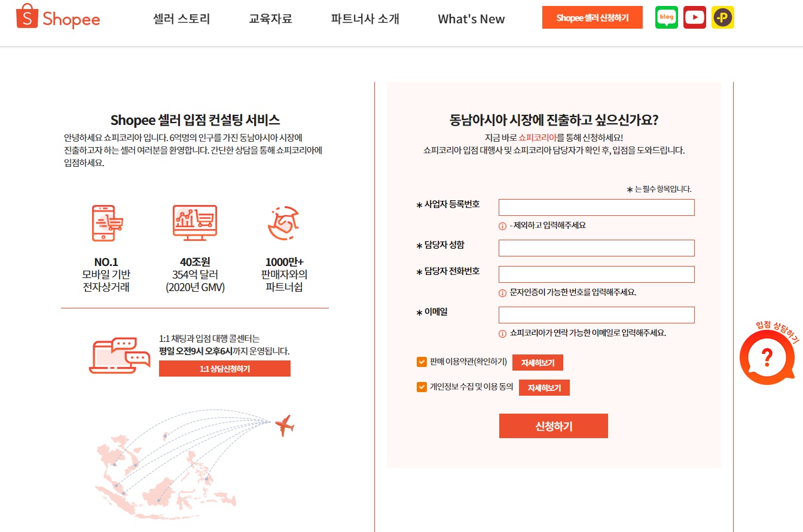The image size is (803, 532).
Task: Click the 1:1 상담신청하기 button
Action: 225,369
